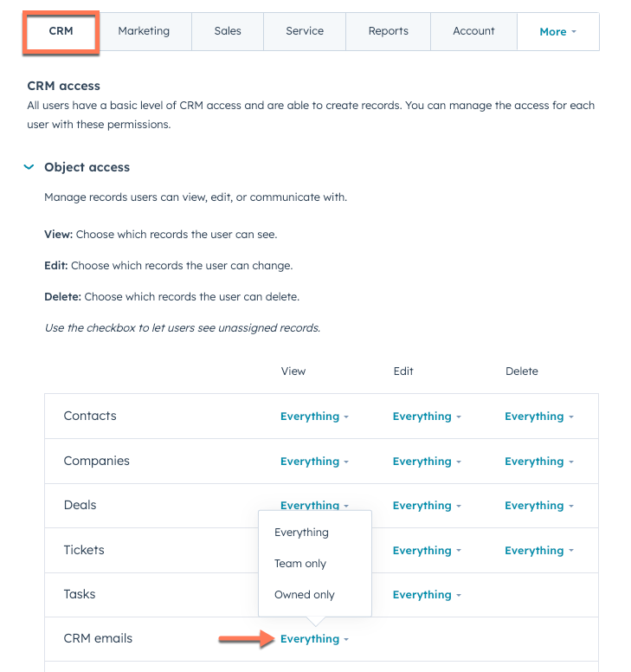Go to the Service tab
The image size is (631, 672).
pyautogui.click(x=305, y=31)
